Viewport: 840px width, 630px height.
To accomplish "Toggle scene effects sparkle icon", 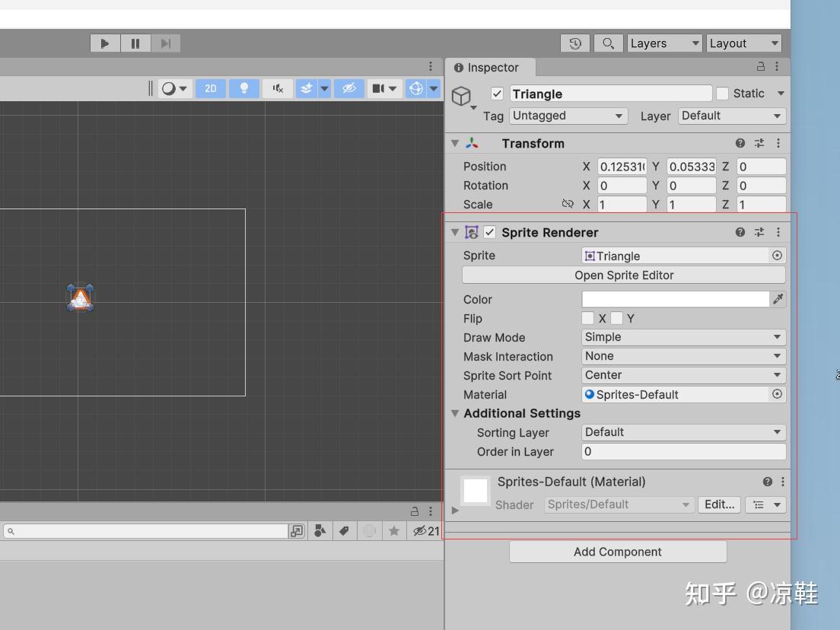I will pos(307,87).
